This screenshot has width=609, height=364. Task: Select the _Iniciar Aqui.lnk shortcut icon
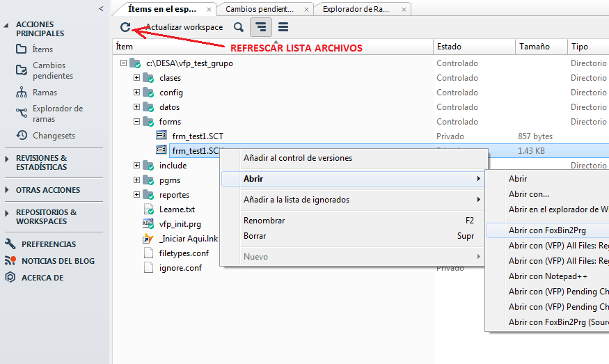148,239
